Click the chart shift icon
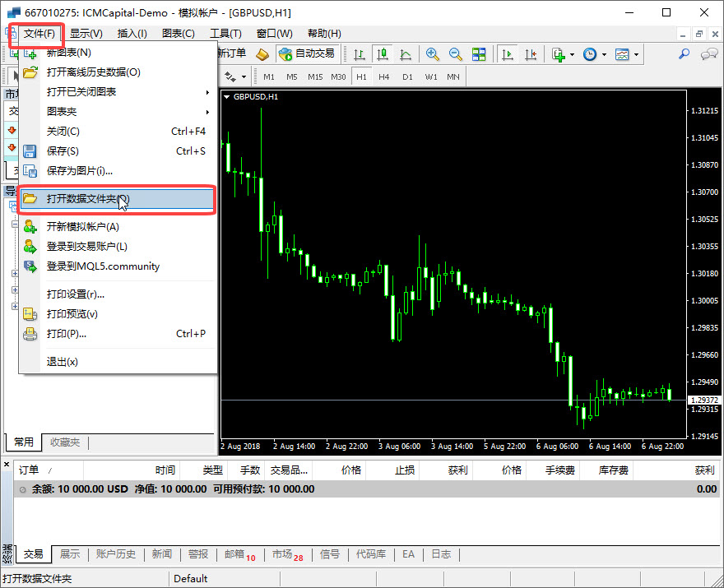The image size is (724, 588). coord(531,54)
